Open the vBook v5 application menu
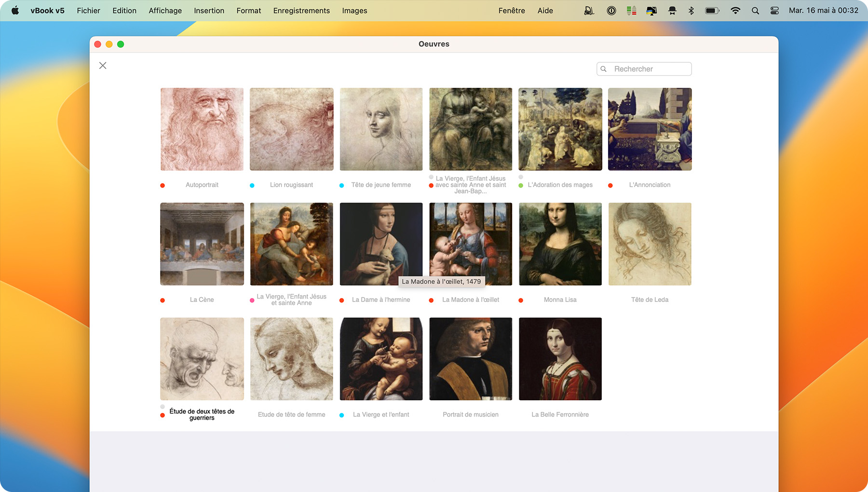The image size is (868, 492). (48, 11)
